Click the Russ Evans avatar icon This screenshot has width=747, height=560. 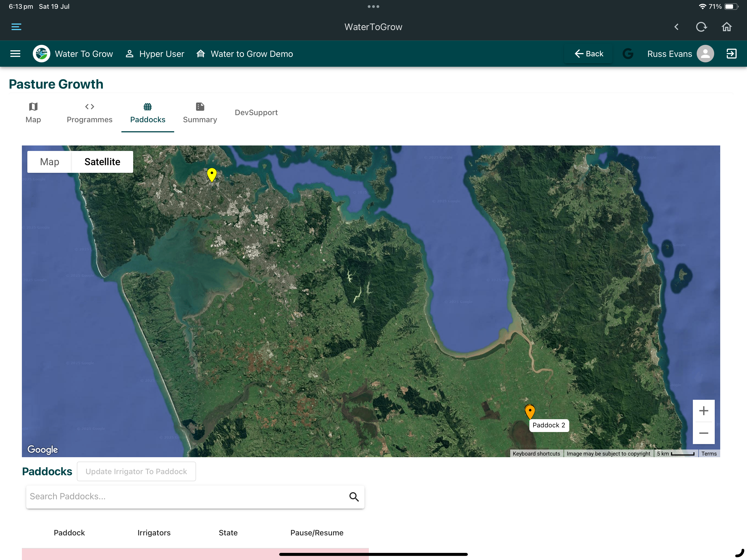pyautogui.click(x=705, y=54)
